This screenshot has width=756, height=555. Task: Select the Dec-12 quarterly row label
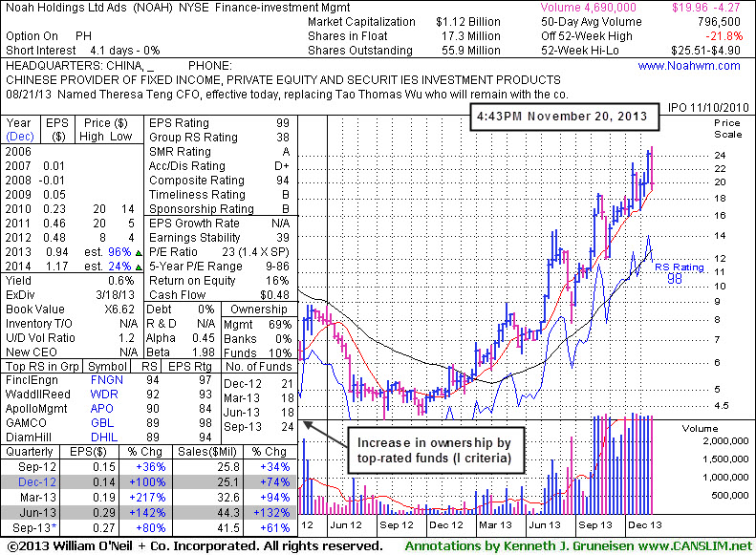tap(37, 481)
